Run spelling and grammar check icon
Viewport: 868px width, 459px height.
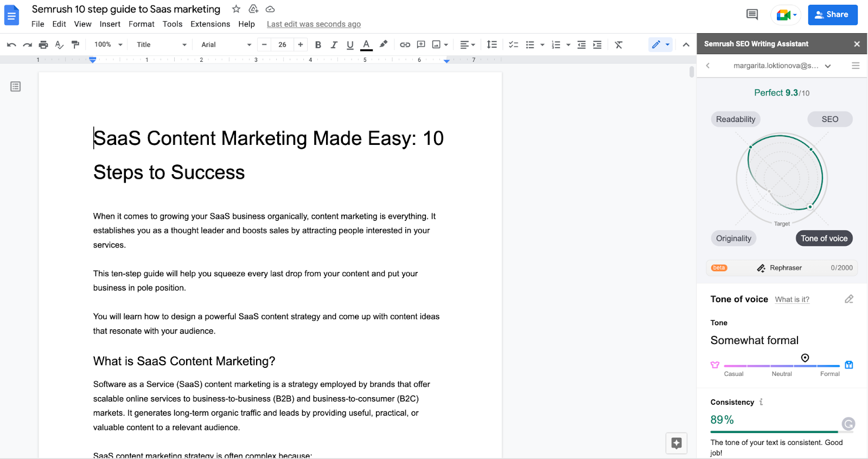pyautogui.click(x=60, y=44)
